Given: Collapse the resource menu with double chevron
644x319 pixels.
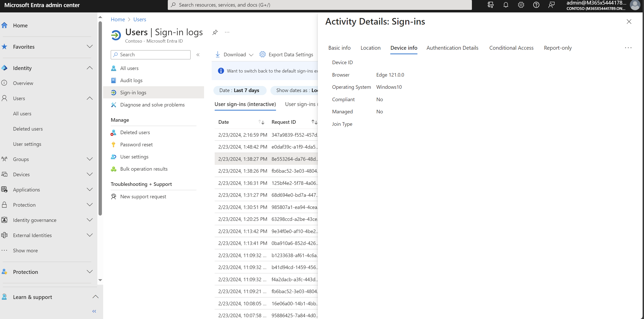Looking at the screenshot, I should (x=198, y=55).
